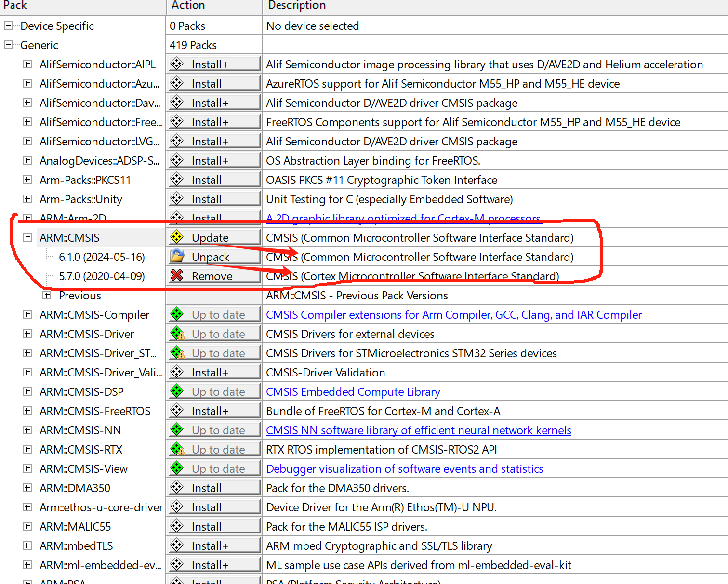Image resolution: width=728 pixels, height=584 pixels.
Task: Click the green status icon for ARM::CMSIS-Driver
Action: 177,333
